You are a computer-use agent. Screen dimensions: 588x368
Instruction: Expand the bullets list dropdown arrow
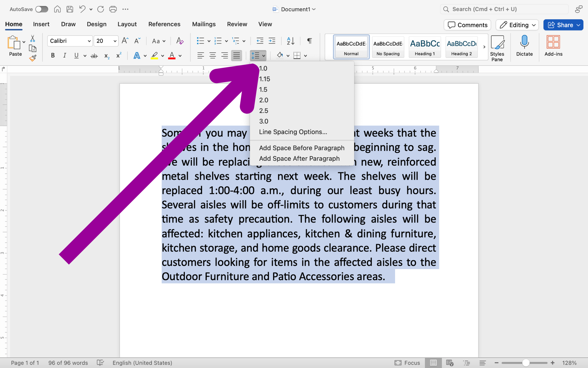(209, 41)
